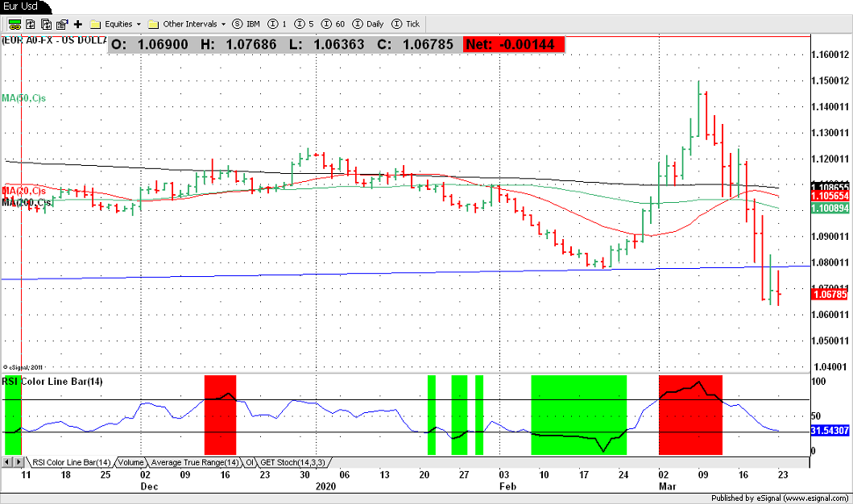Viewport: 853px width, 504px height.
Task: Click the Mar month label on time axis
Action: click(x=668, y=486)
